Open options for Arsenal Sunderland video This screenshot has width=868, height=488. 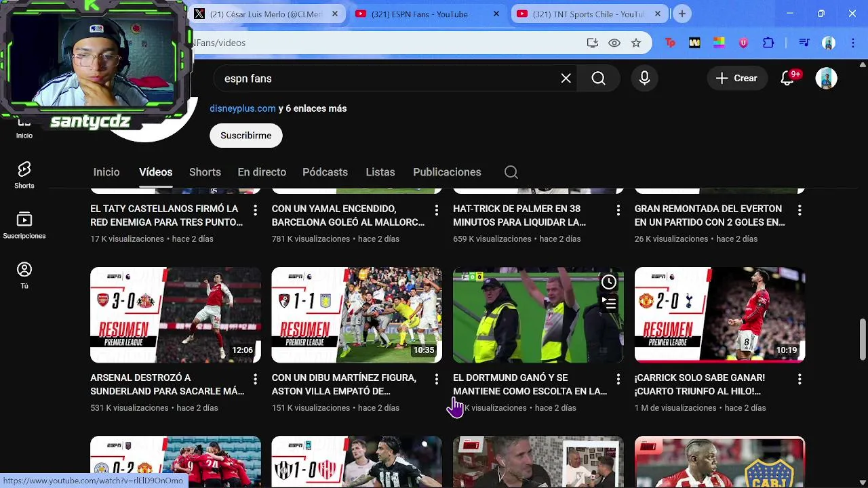(x=255, y=380)
